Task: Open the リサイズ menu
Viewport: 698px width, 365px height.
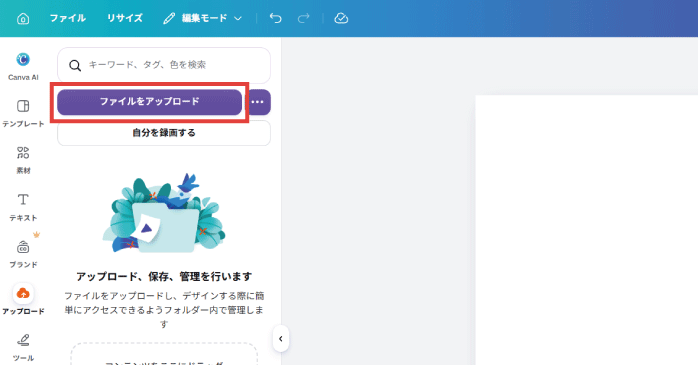Action: tap(125, 18)
